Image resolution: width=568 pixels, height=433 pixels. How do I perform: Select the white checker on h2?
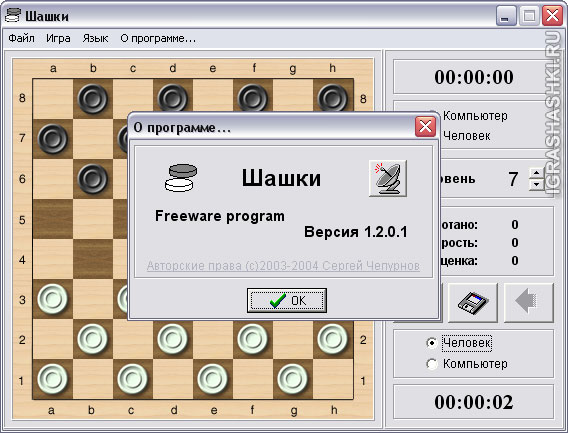click(x=332, y=339)
